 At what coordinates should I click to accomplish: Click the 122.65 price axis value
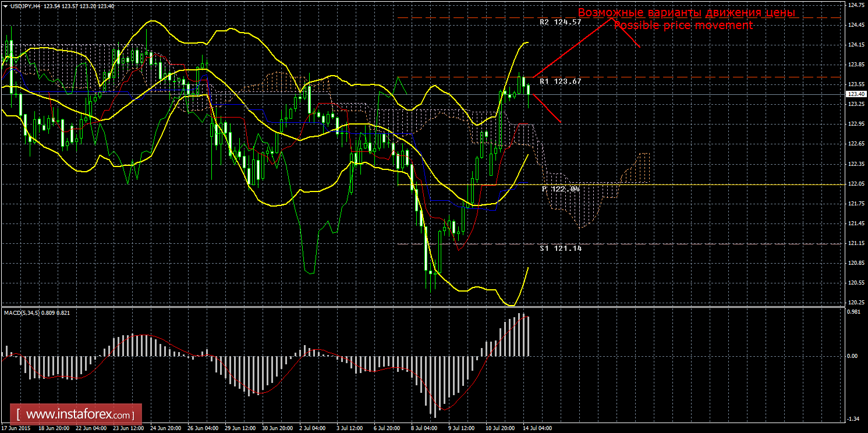pyautogui.click(x=856, y=144)
